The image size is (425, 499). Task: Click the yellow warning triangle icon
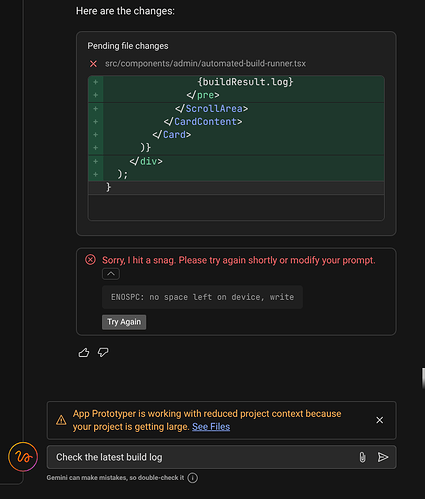click(x=61, y=420)
